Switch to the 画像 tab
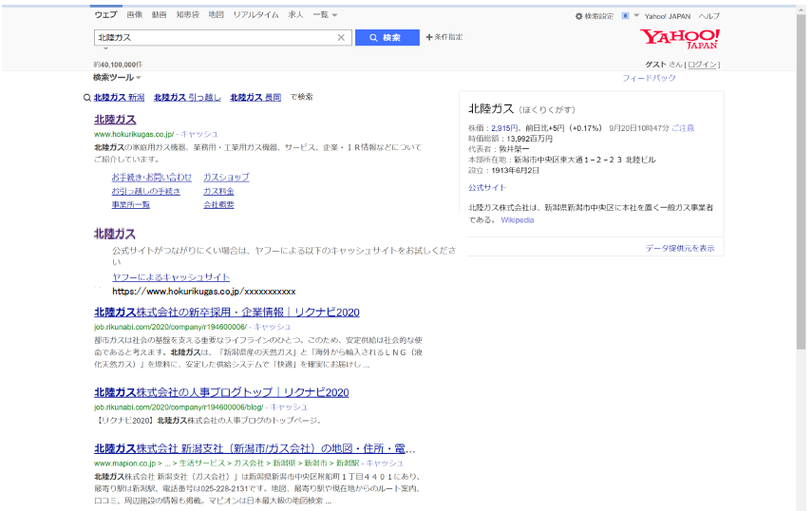Screen dimensions: 812x511 [x=134, y=15]
